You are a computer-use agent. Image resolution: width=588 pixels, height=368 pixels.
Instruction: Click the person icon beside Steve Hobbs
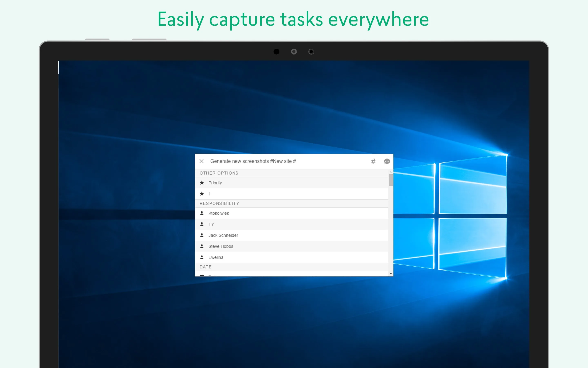[202, 246]
